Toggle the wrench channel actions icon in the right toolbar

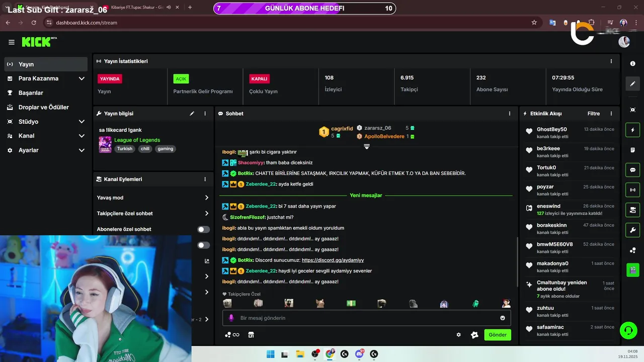[632, 230]
